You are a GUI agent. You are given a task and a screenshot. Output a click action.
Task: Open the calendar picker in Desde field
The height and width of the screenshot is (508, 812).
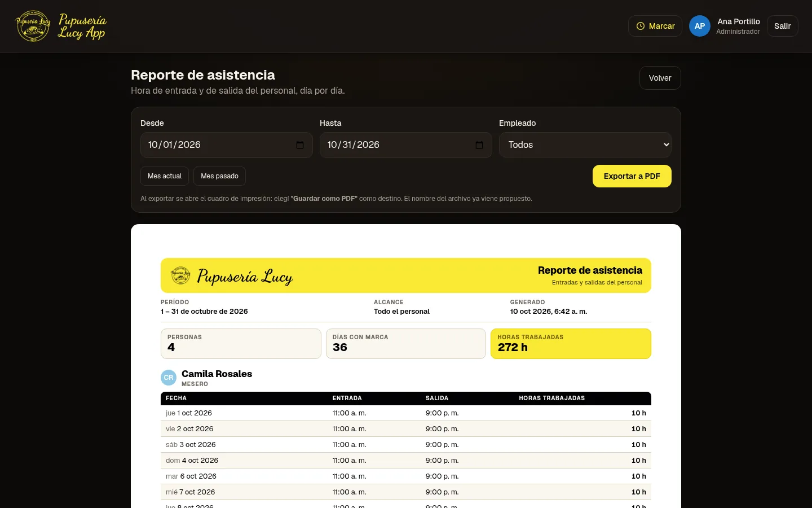click(x=300, y=145)
